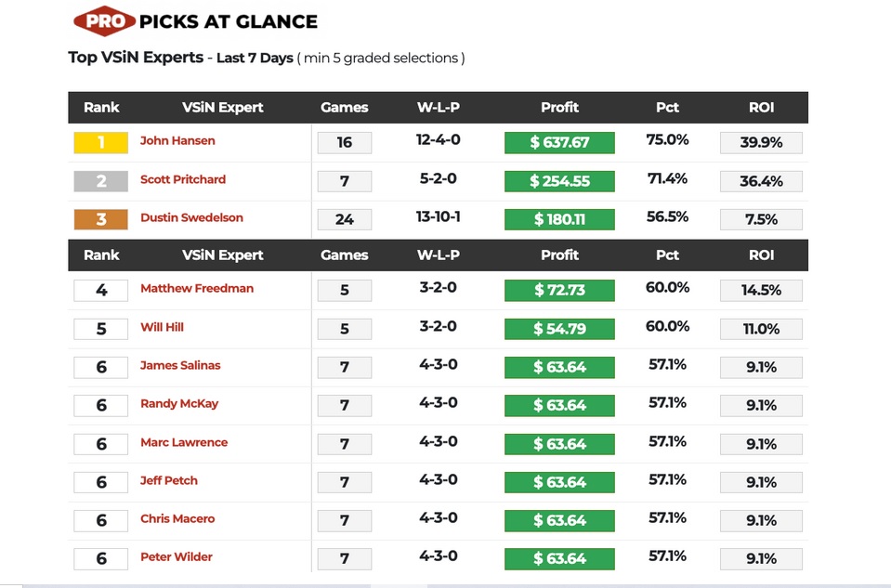891x588 pixels.
Task: Click the $637.67 profit cell
Action: tap(559, 142)
